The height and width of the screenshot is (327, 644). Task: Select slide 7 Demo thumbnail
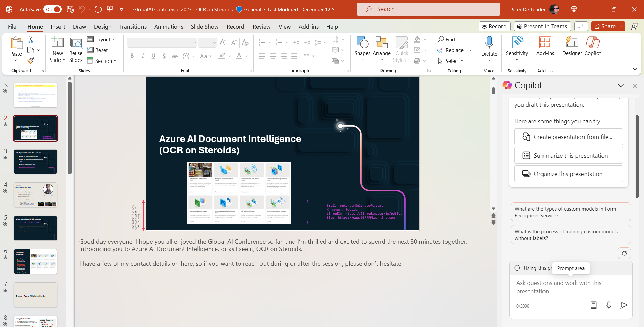(x=36, y=295)
